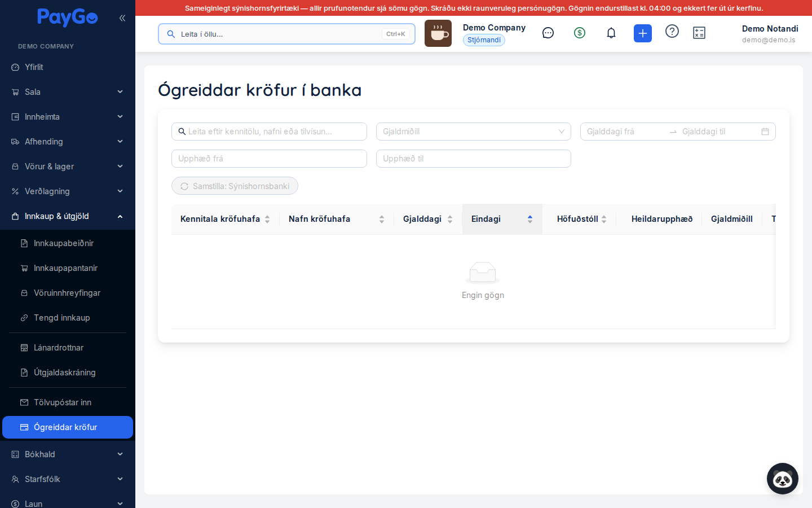Open Innkaupabeiðnir page

coord(68,243)
